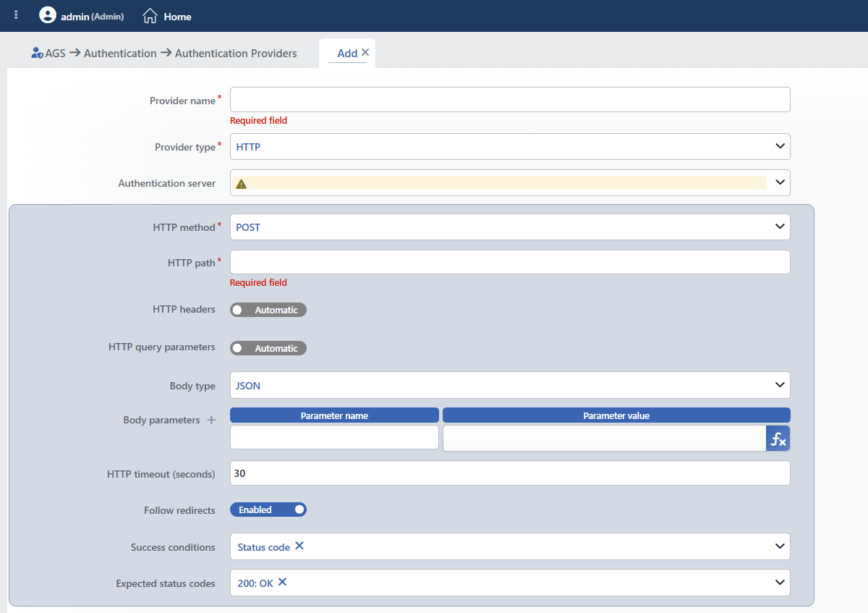The width and height of the screenshot is (868, 613).
Task: Disable the Follow redirects switch
Action: pyautogui.click(x=268, y=510)
